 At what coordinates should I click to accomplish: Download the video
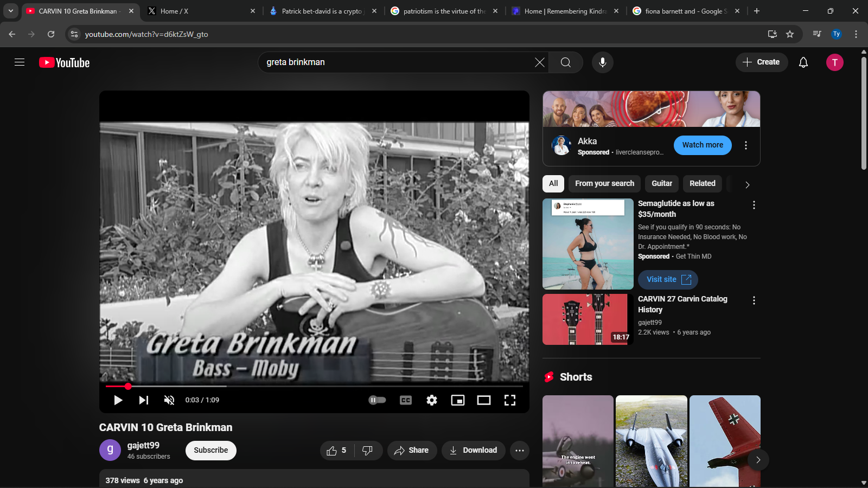coord(473,451)
